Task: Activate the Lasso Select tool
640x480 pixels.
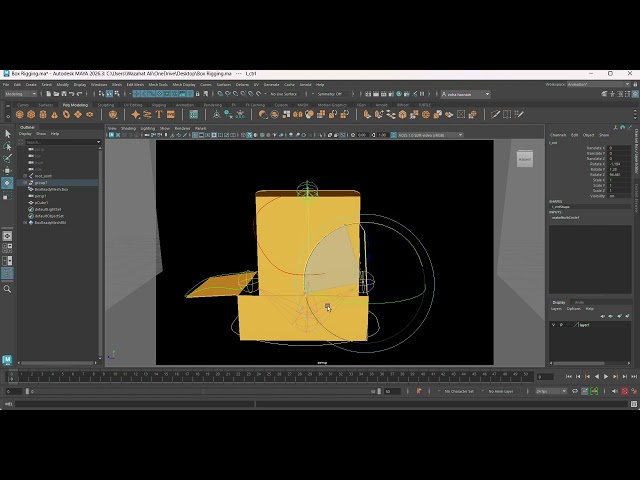Action: point(7,146)
